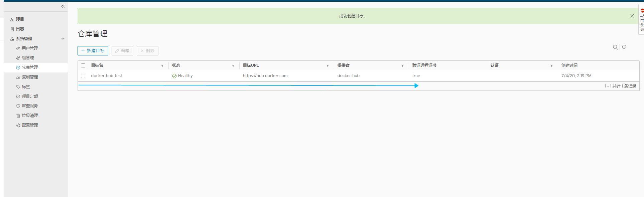Open the search magnifier icon
The height and width of the screenshot is (197, 644).
(x=615, y=47)
